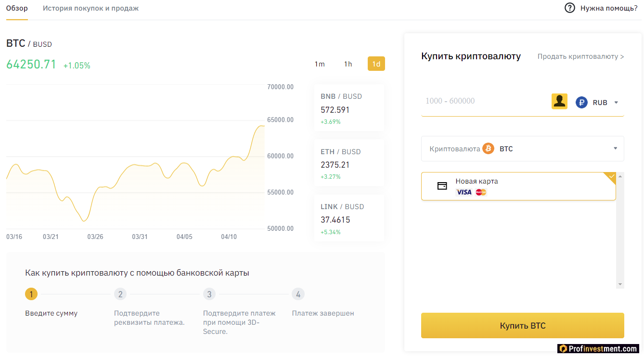The image size is (644, 358).
Task: Open the BNB / BUSD price card
Action: pos(349,108)
